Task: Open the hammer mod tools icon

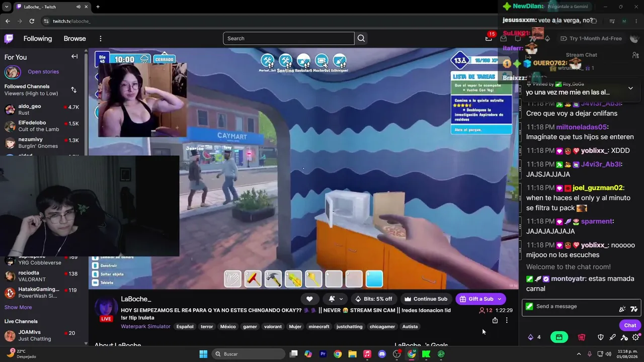Action: pos(624,337)
